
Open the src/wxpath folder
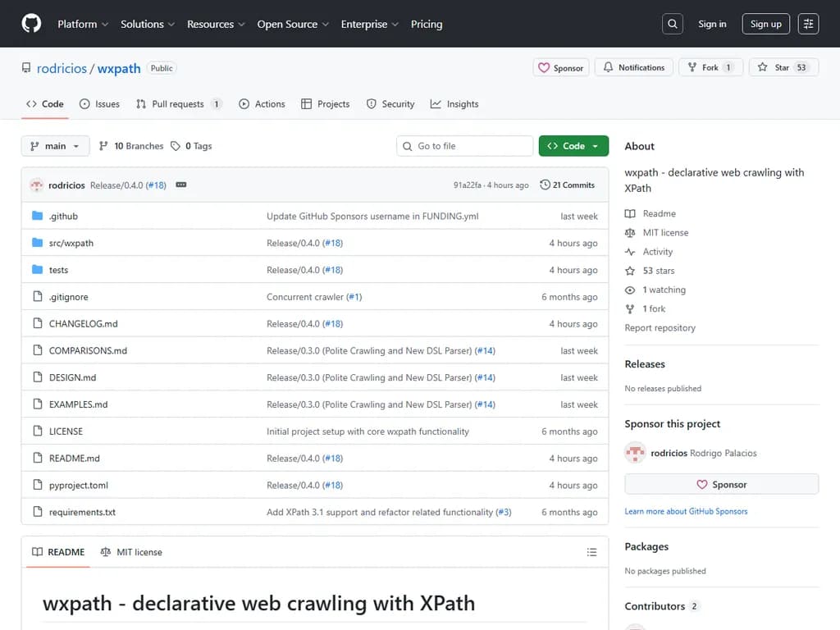coord(71,243)
